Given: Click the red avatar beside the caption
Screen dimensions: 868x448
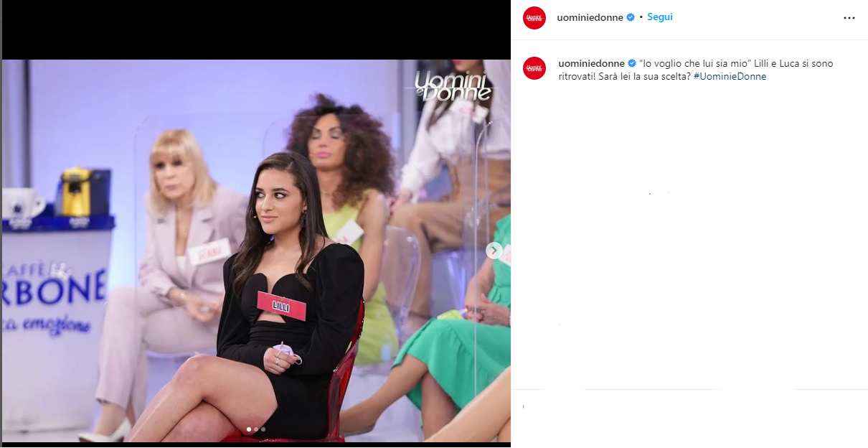Looking at the screenshot, I should tap(534, 68).
